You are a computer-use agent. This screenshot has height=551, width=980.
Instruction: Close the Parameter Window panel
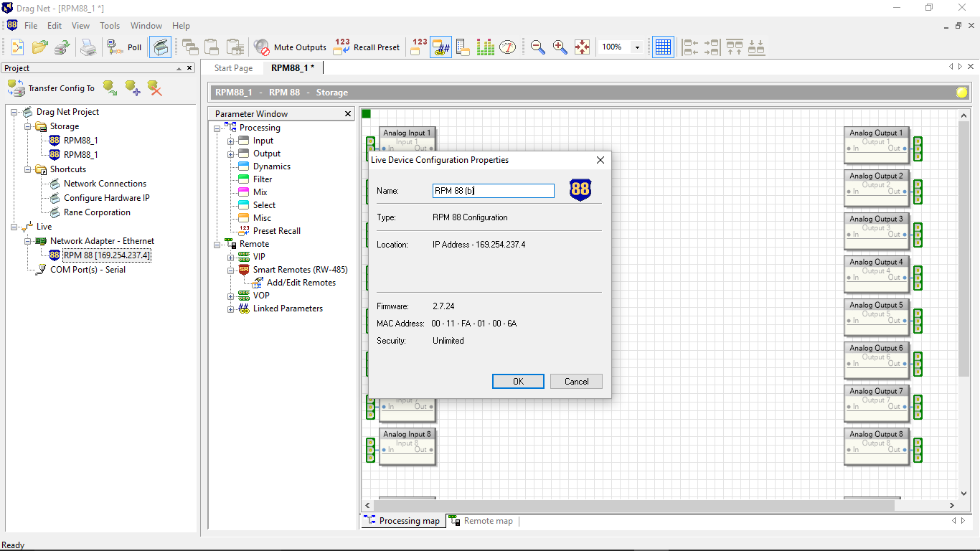[x=348, y=113]
